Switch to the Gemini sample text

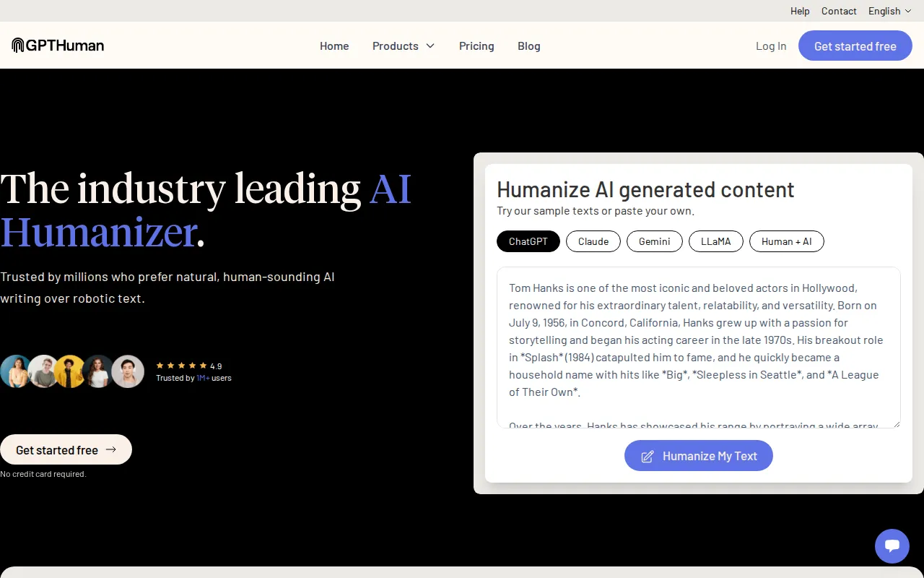click(x=655, y=241)
